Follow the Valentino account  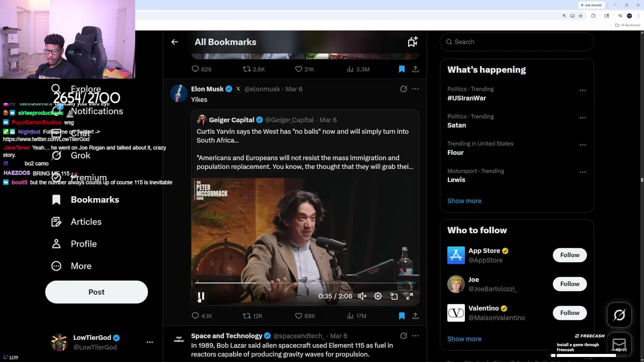coord(570,313)
